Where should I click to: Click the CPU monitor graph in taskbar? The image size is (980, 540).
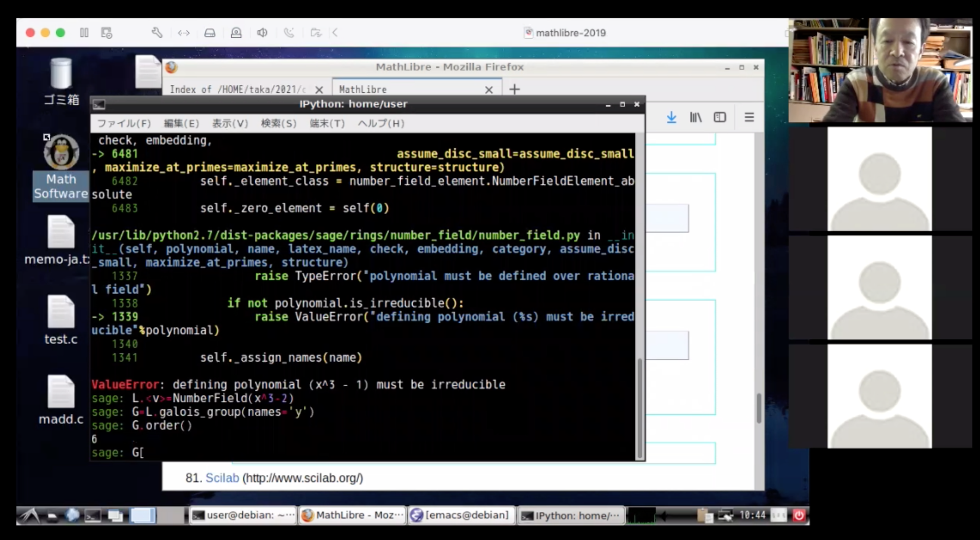(642, 515)
